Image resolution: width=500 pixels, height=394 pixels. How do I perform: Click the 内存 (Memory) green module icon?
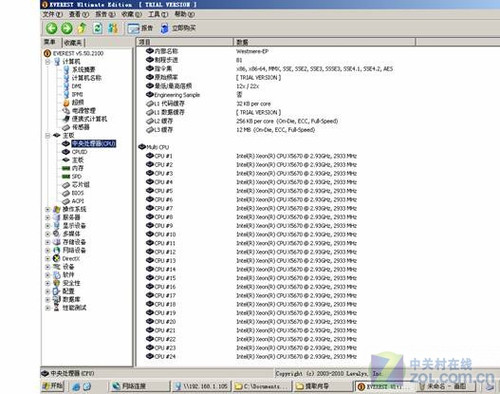tap(66, 168)
